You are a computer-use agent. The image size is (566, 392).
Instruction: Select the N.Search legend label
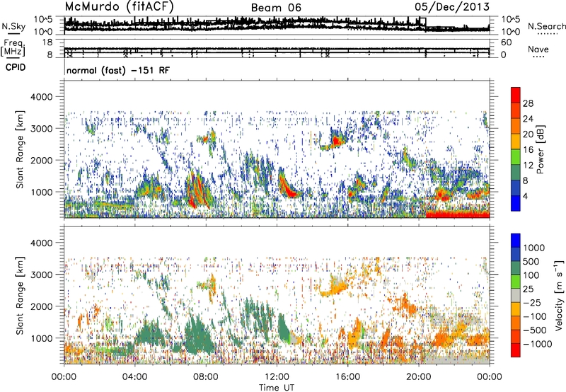546,26
